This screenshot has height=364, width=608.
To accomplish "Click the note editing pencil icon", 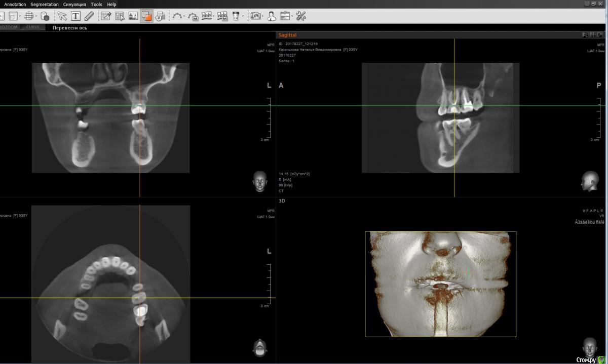I will coord(106,16).
